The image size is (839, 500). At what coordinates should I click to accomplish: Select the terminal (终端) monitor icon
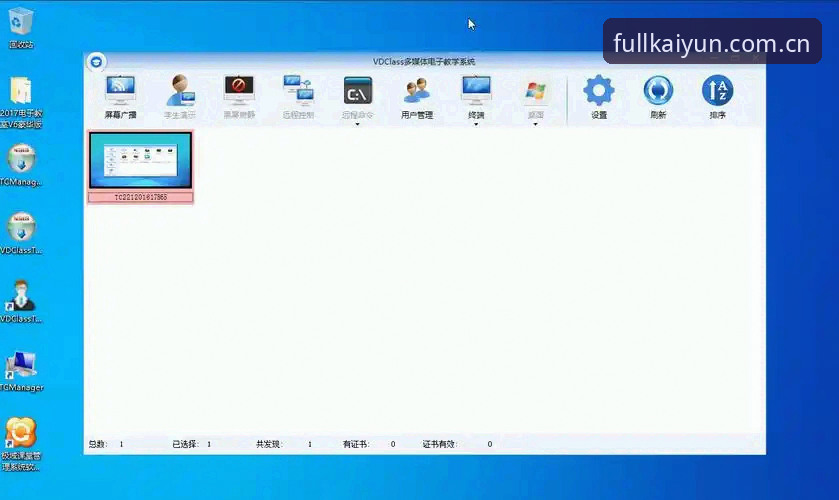click(476, 90)
